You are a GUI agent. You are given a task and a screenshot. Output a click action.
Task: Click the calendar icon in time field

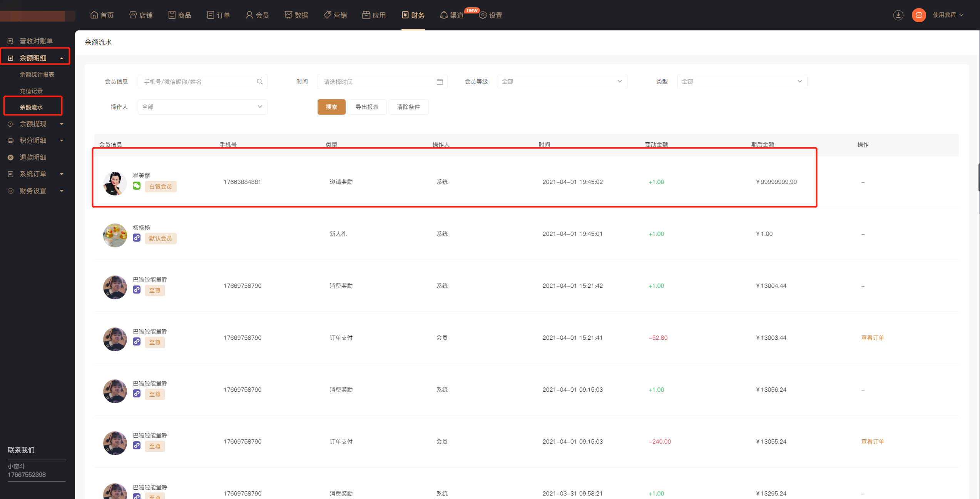click(440, 82)
